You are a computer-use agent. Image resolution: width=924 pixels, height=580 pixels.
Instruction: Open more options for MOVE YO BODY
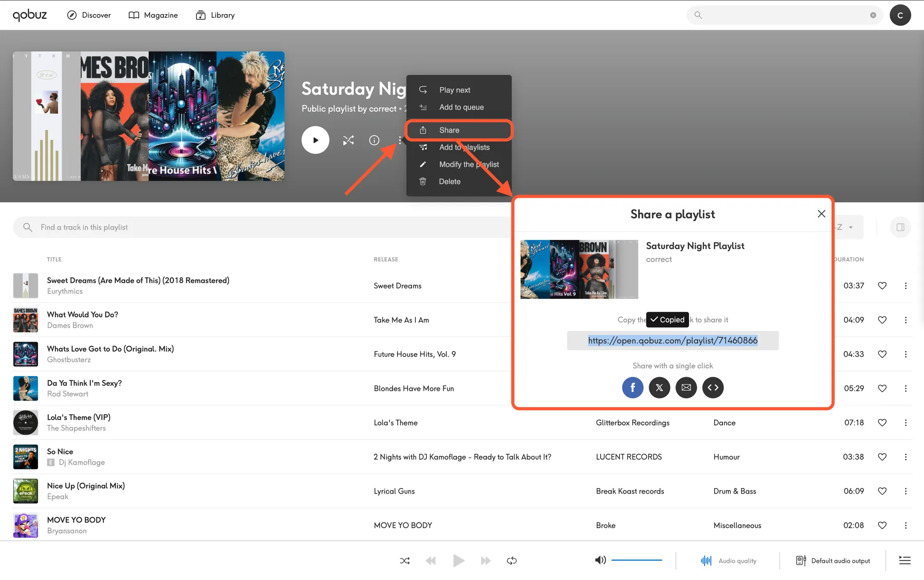click(x=906, y=525)
